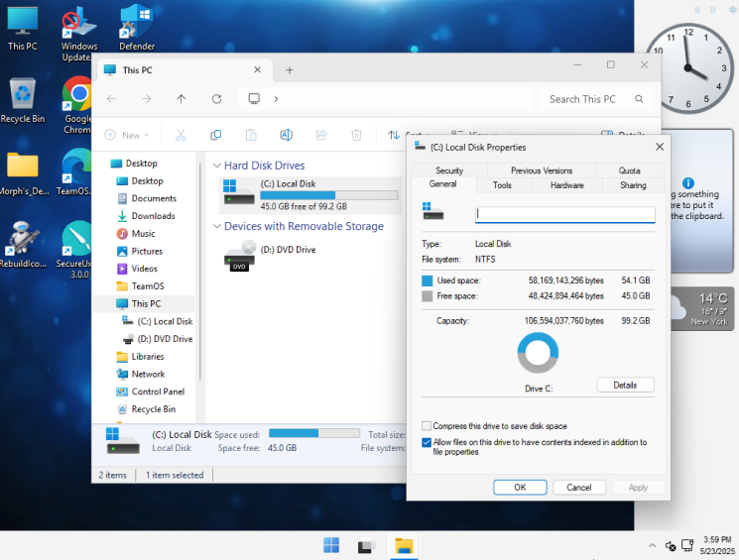Add a new tab in File Explorer
Image resolution: width=739 pixels, height=560 pixels.
290,70
